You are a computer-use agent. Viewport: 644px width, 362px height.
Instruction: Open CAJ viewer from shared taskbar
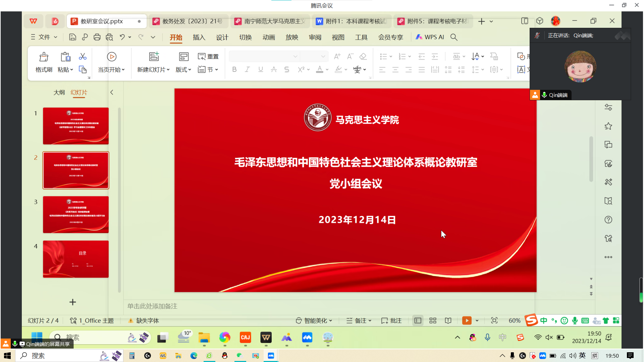click(246, 338)
